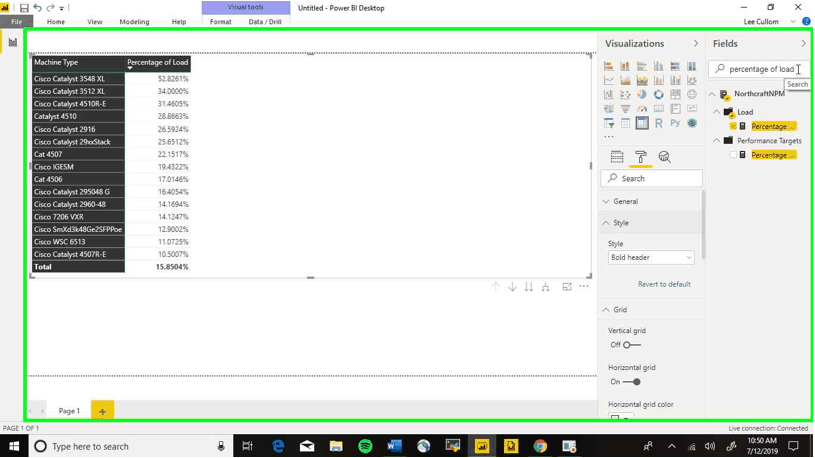Collapse the Load folder
The width and height of the screenshot is (815, 458).
(717, 112)
